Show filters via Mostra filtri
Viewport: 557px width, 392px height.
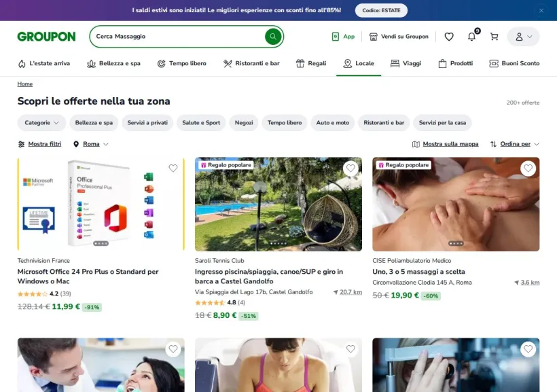45,144
